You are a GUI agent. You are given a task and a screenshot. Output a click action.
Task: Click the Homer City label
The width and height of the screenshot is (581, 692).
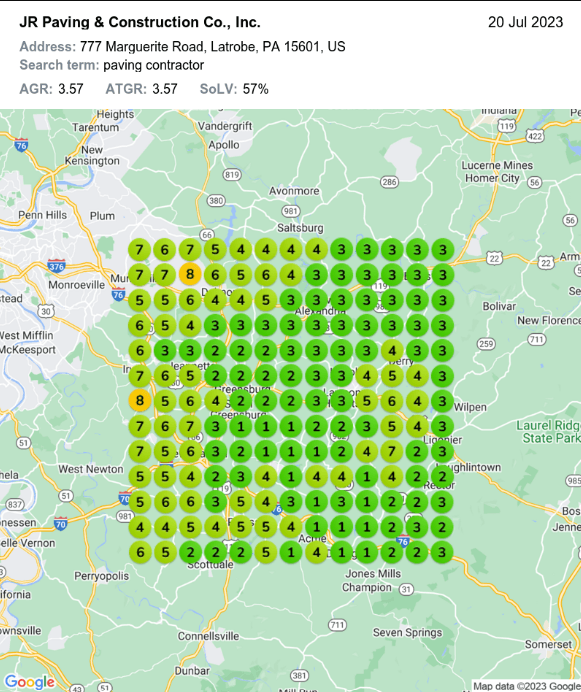click(492, 178)
